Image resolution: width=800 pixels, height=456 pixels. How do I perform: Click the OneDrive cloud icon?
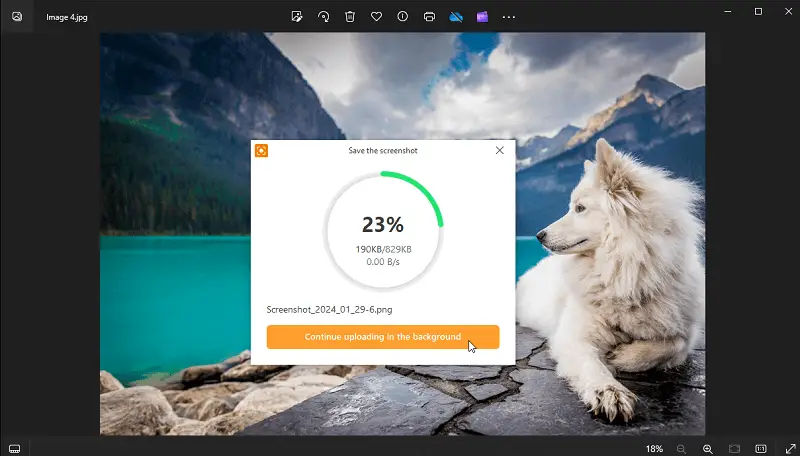tap(456, 17)
